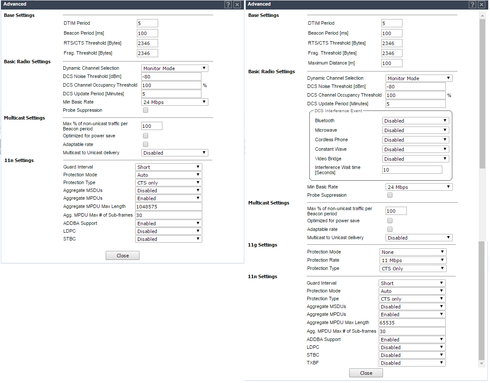The image size is (490, 383).
Task: Open TXBF dropdown in right dialog
Action: tap(412, 363)
